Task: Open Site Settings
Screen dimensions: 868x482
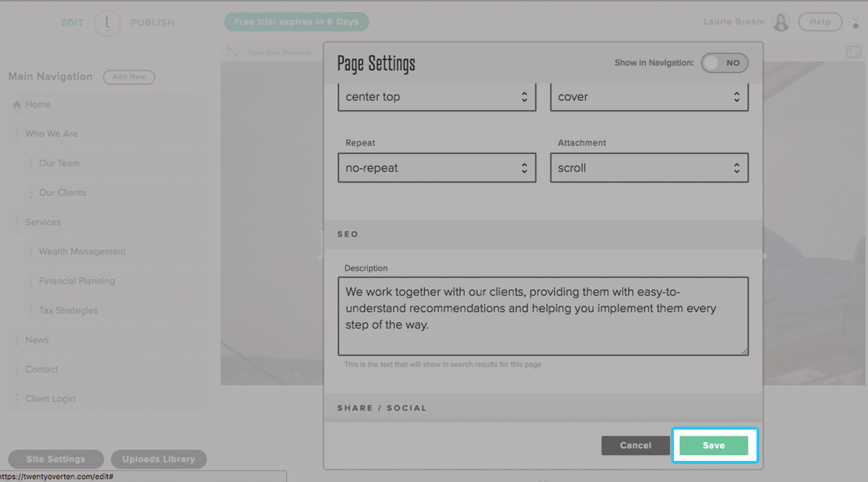Action: click(55, 459)
